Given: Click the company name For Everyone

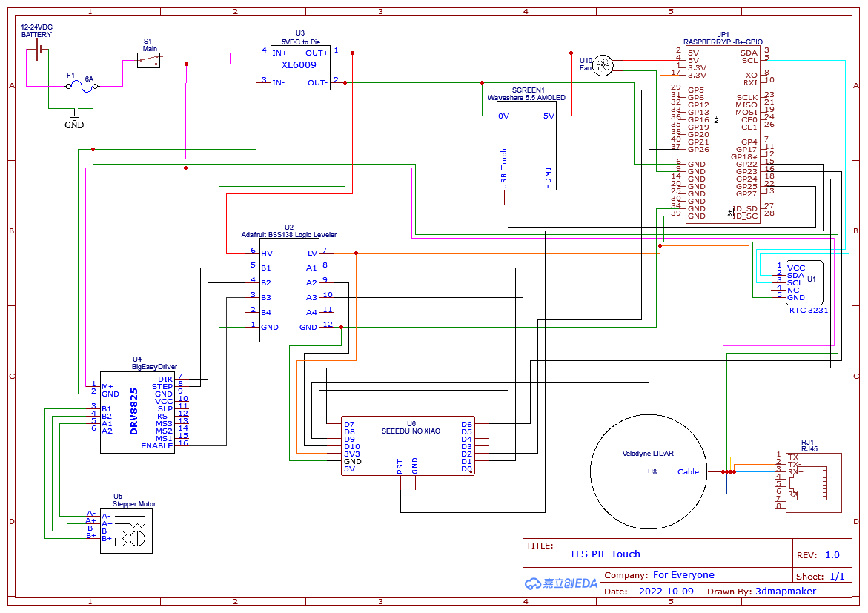Looking at the screenshot, I should [x=683, y=574].
